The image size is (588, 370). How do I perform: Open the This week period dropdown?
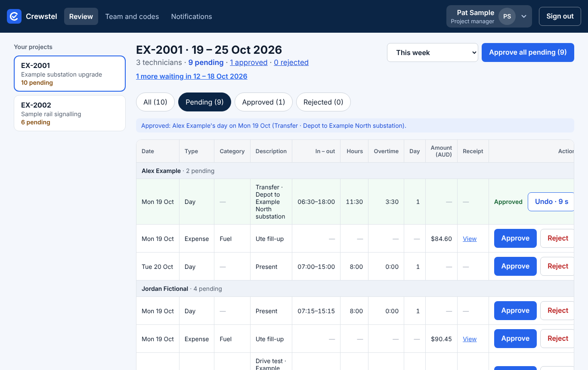pyautogui.click(x=432, y=52)
